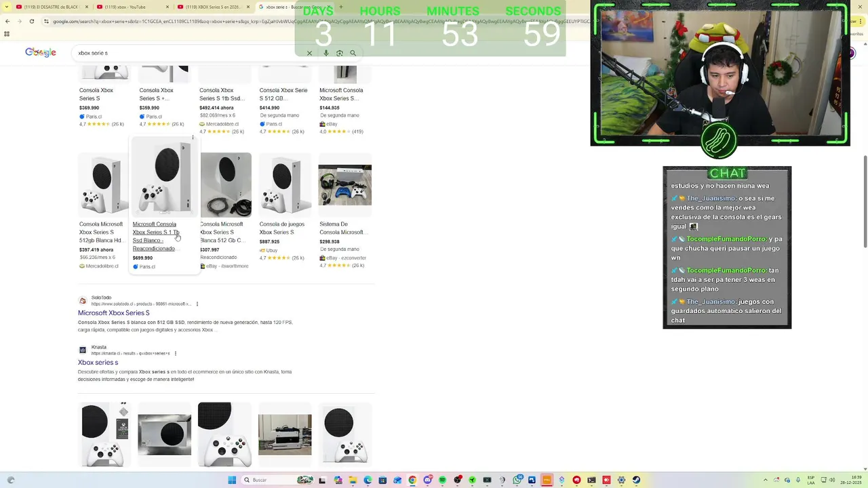Open WhatsApp from the taskbar

point(517,480)
